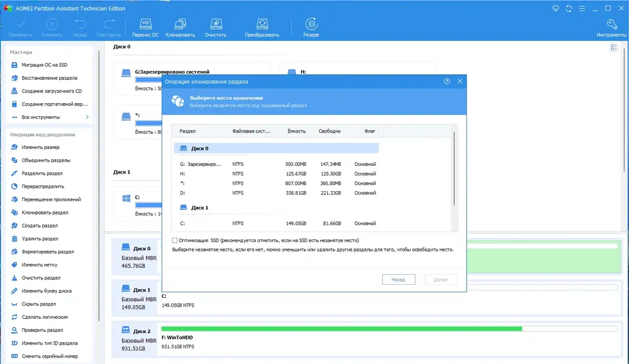Select Диск 1 in bottom disk map
Image resolution: width=629 pixels, height=364 pixels.
(x=136, y=298)
